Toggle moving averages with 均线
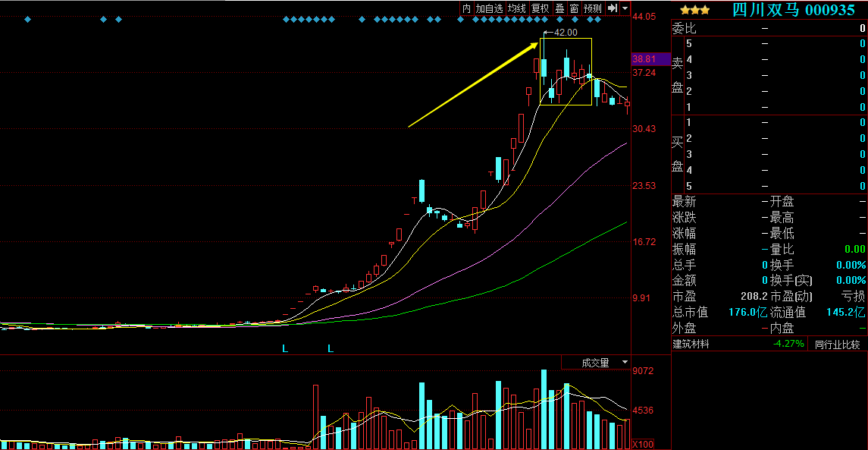868x450 pixels. pos(517,8)
